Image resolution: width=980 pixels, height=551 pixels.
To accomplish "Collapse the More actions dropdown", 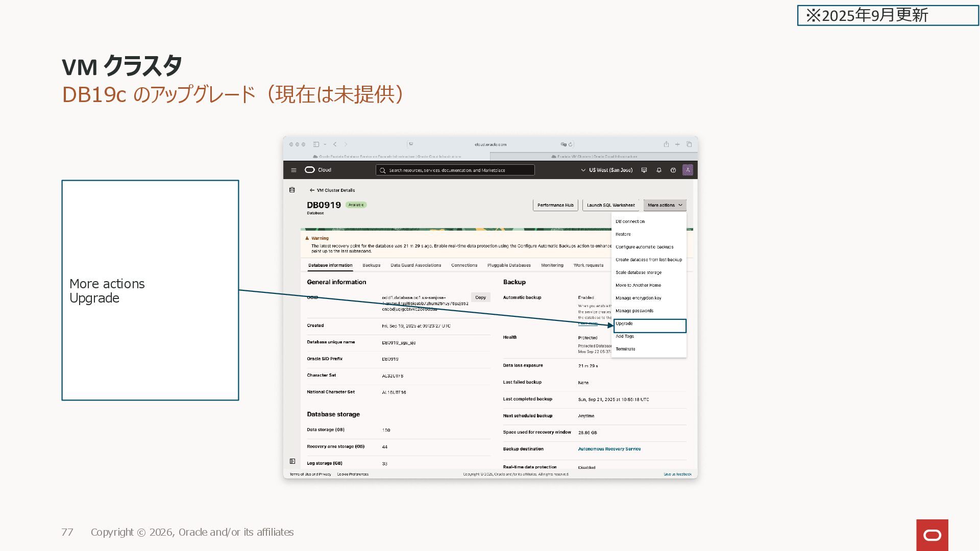I will tap(665, 205).
